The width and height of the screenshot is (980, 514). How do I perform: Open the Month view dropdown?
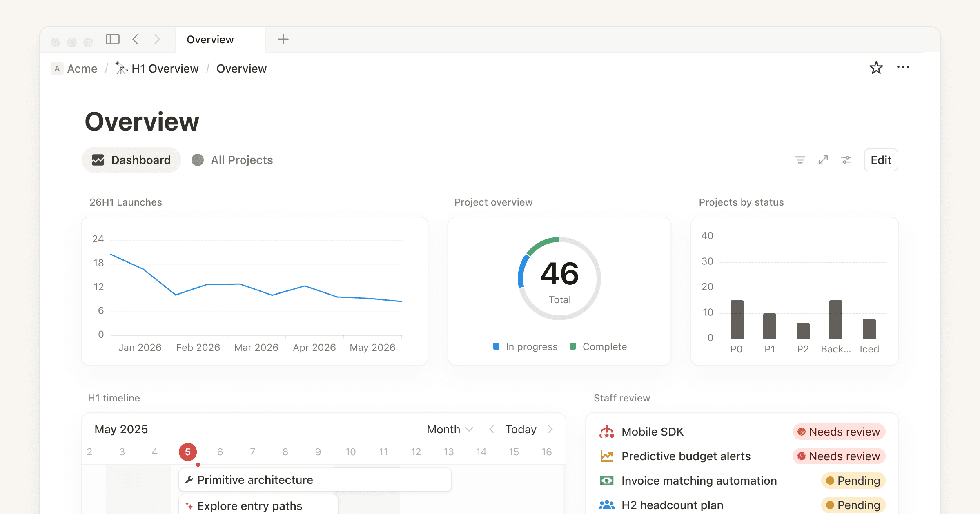[449, 429]
